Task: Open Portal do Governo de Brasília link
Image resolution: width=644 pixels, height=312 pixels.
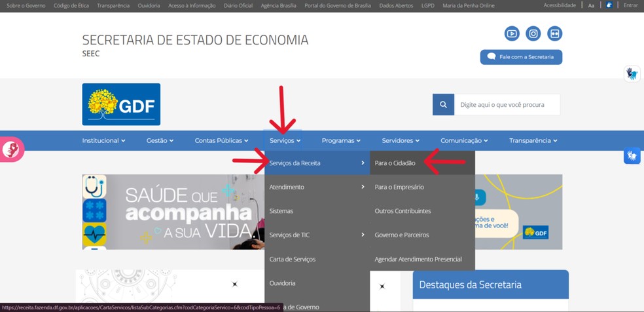Action: click(338, 6)
